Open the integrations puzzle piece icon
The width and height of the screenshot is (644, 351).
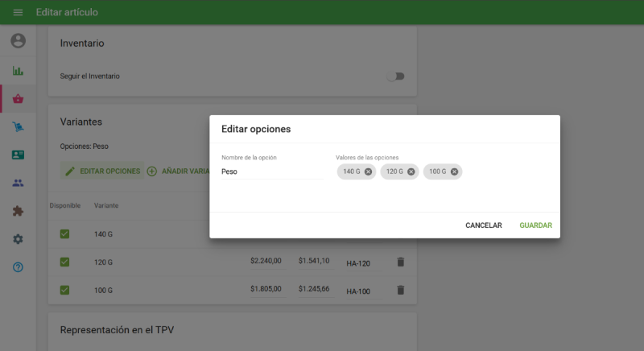click(18, 211)
